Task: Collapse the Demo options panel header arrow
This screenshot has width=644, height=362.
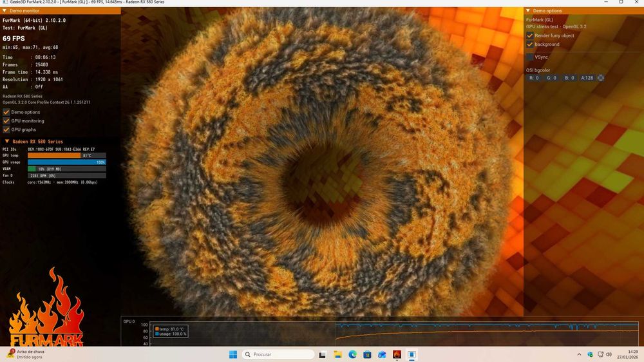Action: tap(528, 11)
